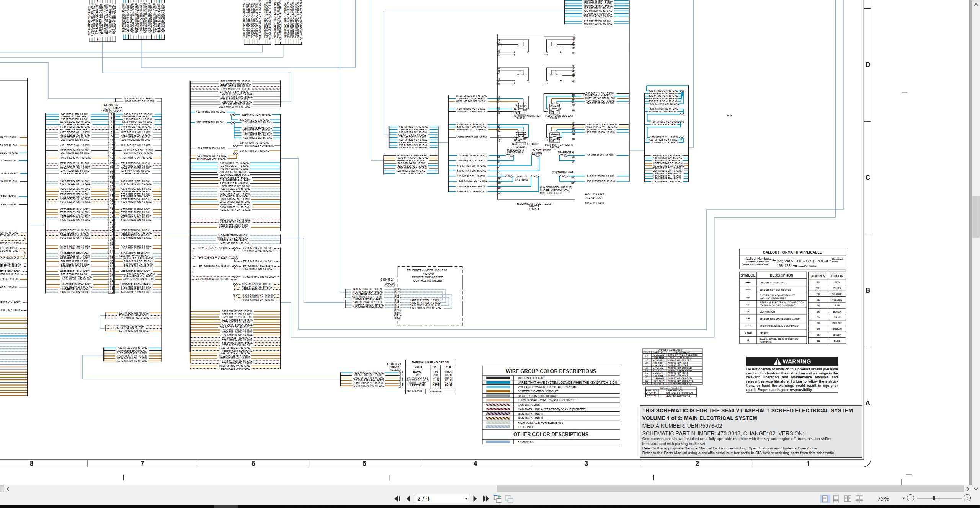Click the ETHERNET JUMPER HARNESS label
Image resolution: width=980 pixels, height=508 pixels.
click(427, 270)
